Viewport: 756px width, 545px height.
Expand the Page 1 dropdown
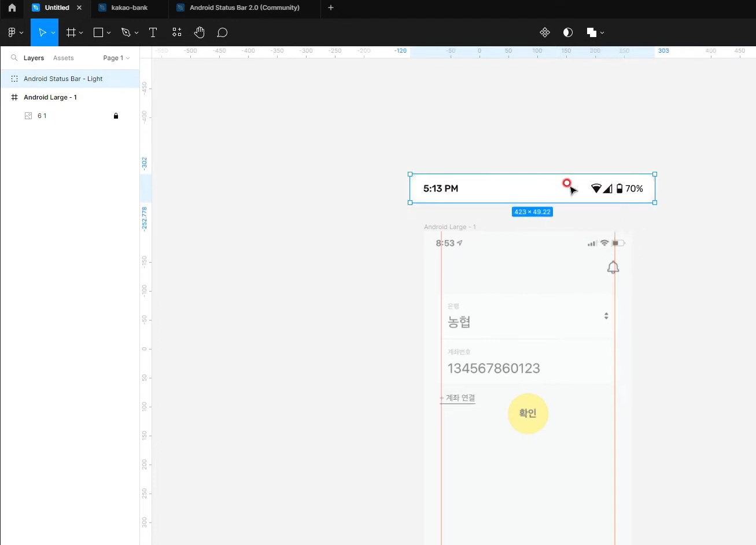[116, 58]
